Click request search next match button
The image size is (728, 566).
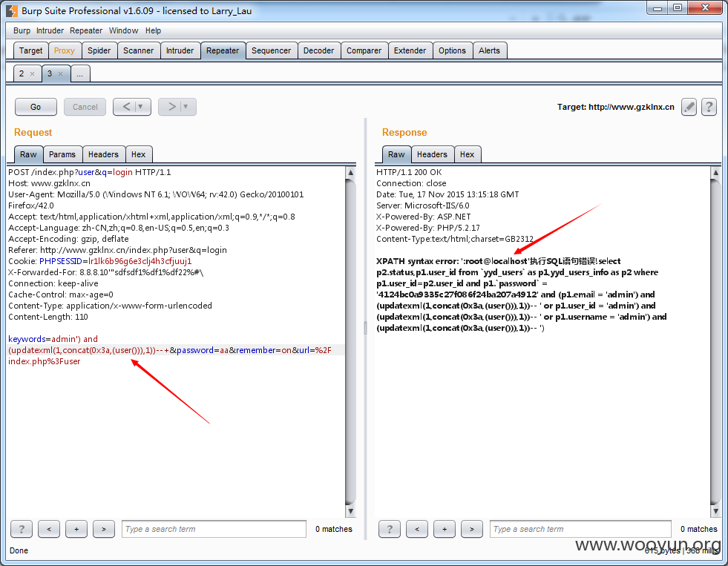104,529
